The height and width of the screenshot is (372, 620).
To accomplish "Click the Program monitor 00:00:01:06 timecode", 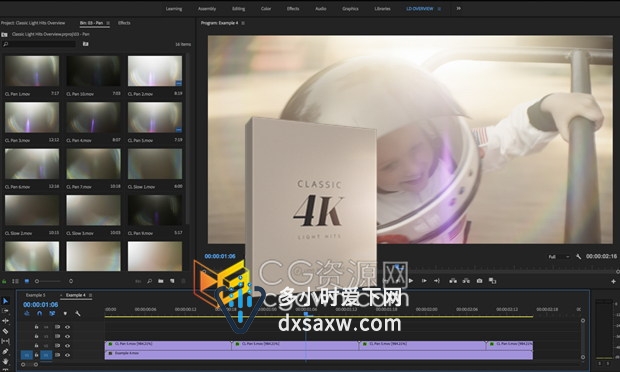I will (220, 256).
